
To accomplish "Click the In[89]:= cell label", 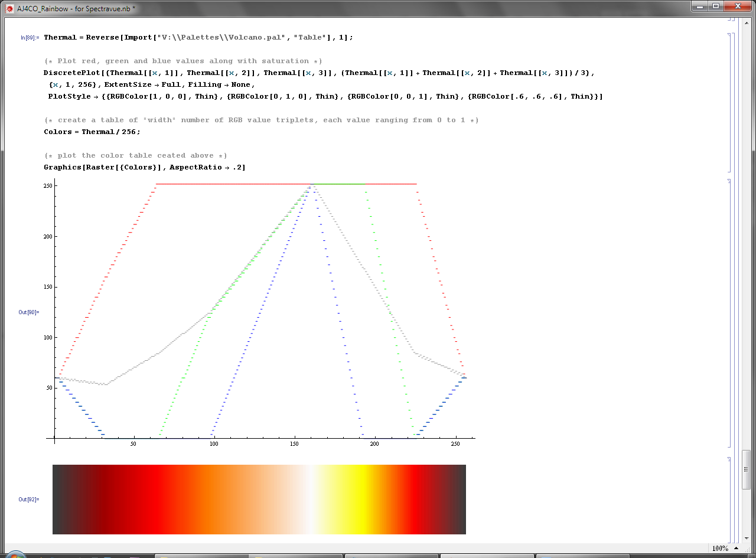I will (30, 37).
